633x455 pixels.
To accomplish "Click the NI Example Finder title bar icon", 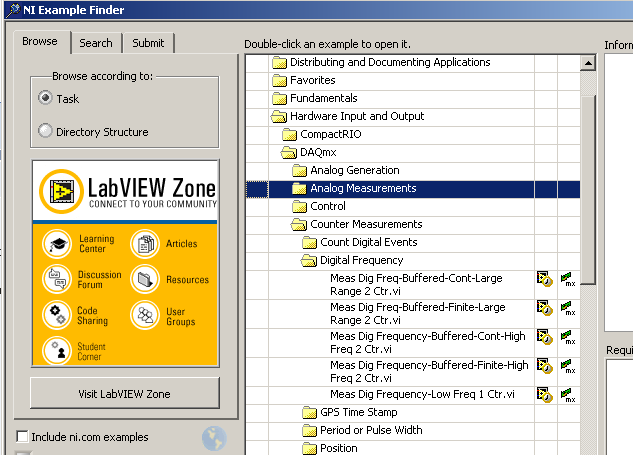I will click(x=14, y=10).
